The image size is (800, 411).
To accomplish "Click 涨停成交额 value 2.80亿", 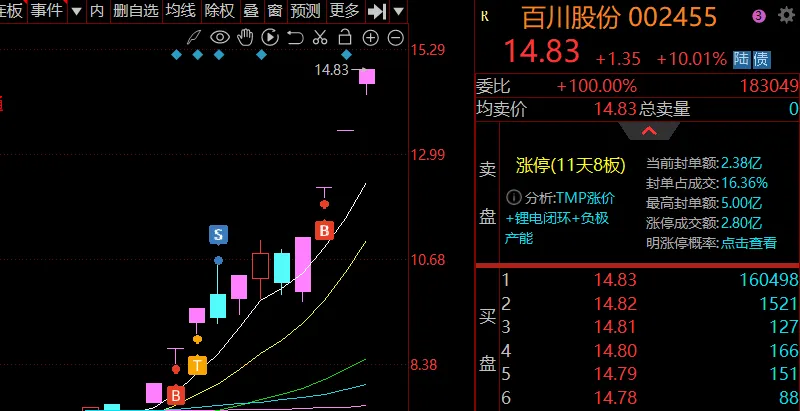I will click(x=740, y=223).
